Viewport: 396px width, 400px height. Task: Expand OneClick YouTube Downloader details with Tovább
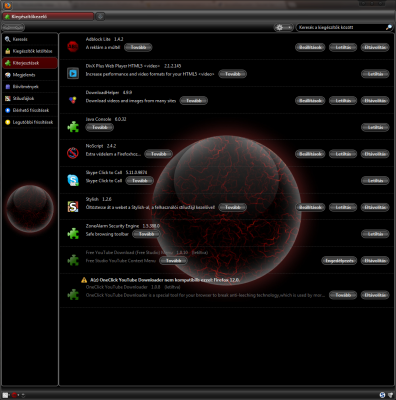pyautogui.click(x=343, y=295)
